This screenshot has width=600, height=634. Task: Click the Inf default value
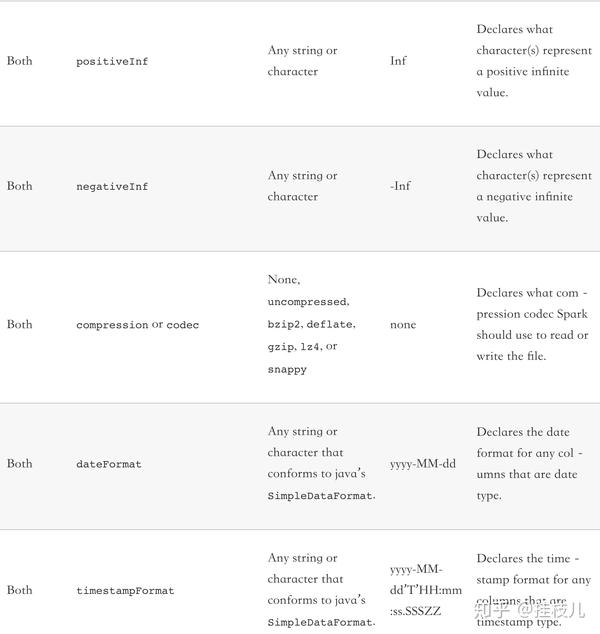click(x=398, y=61)
